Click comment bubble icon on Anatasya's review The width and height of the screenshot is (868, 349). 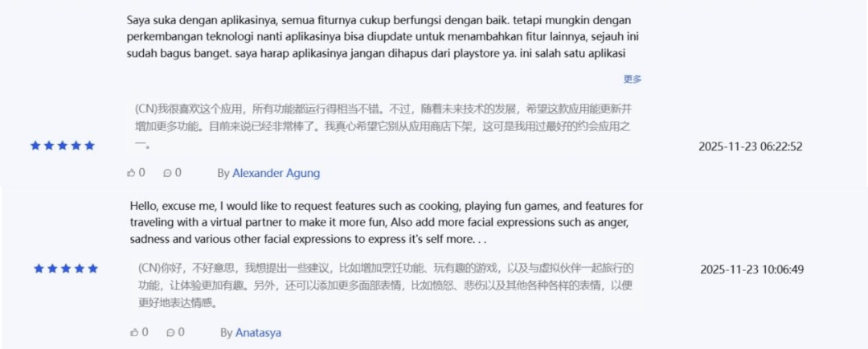(170, 332)
